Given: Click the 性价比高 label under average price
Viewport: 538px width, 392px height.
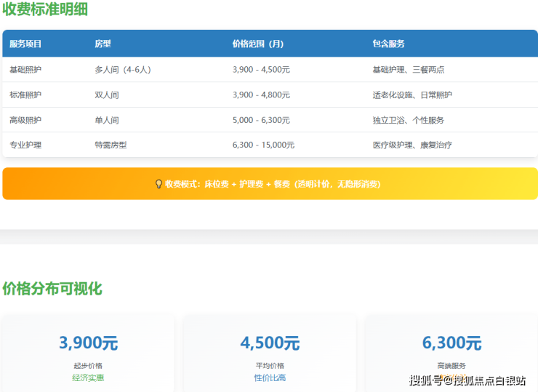Looking at the screenshot, I should 270,377.
